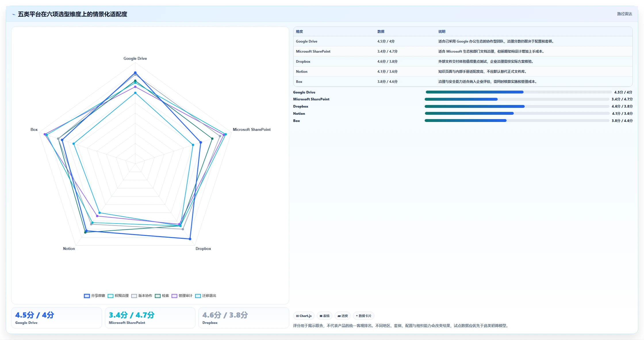Click the Dropbox progress bar
Viewport: 644px width, 340px height.
517,106
